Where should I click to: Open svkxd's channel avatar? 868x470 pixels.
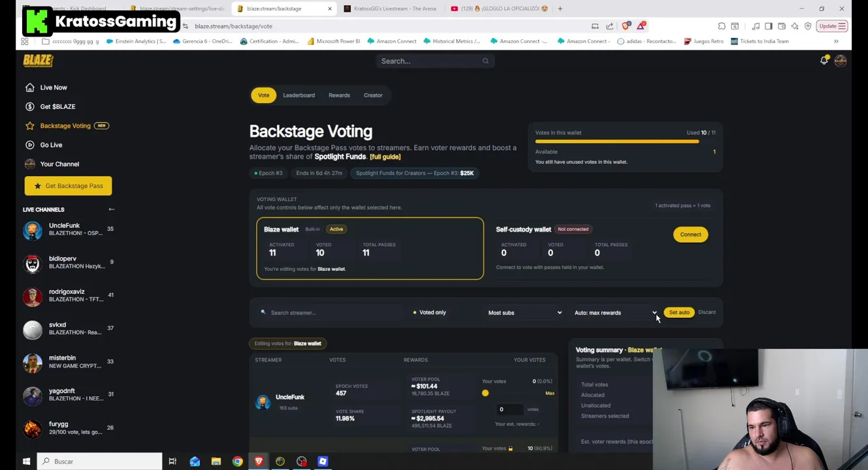click(32, 329)
